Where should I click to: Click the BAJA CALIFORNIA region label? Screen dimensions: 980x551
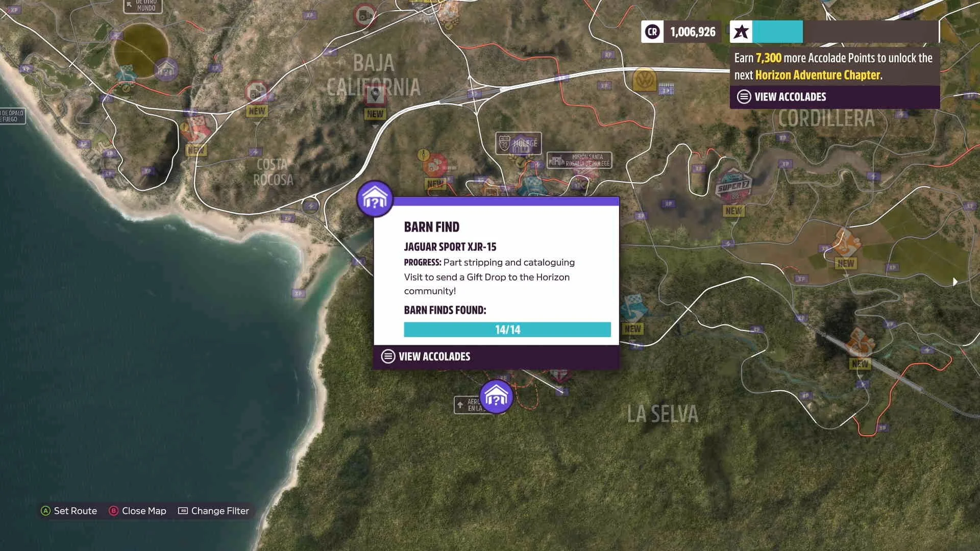(374, 75)
